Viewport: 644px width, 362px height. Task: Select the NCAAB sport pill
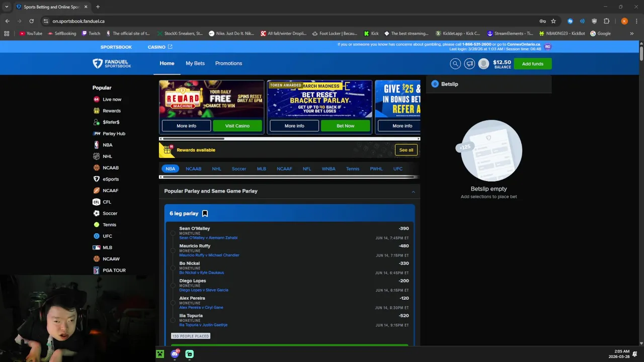[193, 169]
